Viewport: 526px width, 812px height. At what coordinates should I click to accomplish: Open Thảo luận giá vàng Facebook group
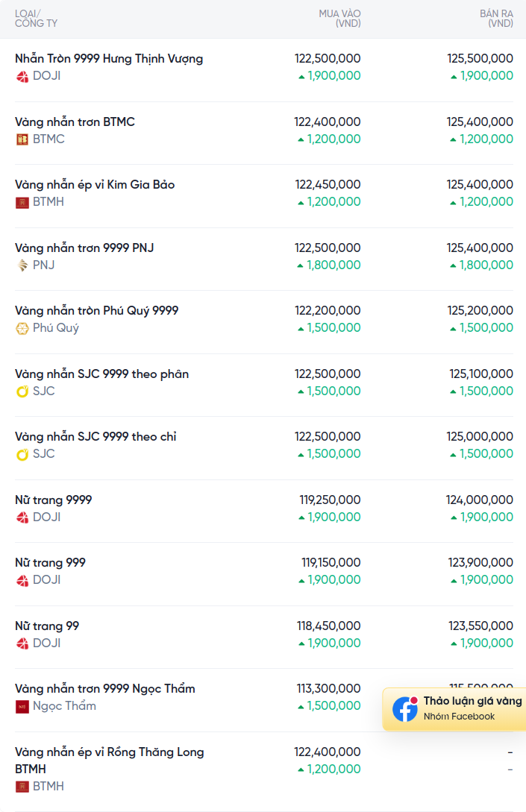click(x=454, y=709)
